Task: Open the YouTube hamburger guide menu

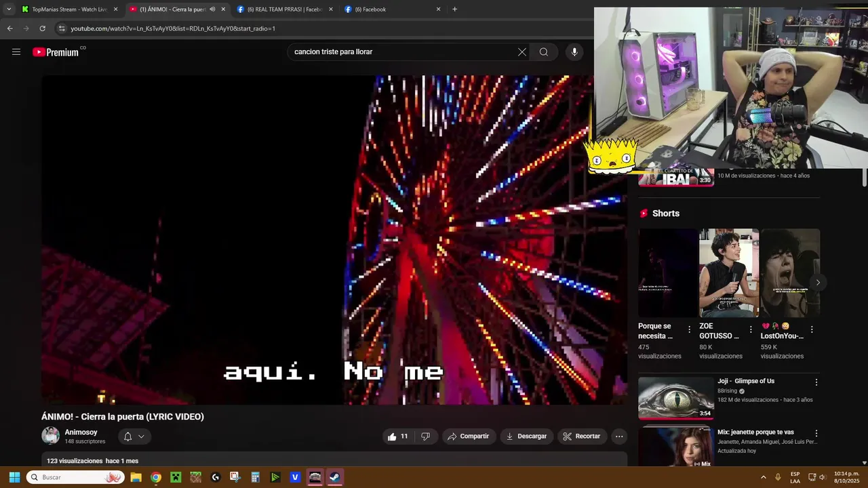Action: pos(16,52)
